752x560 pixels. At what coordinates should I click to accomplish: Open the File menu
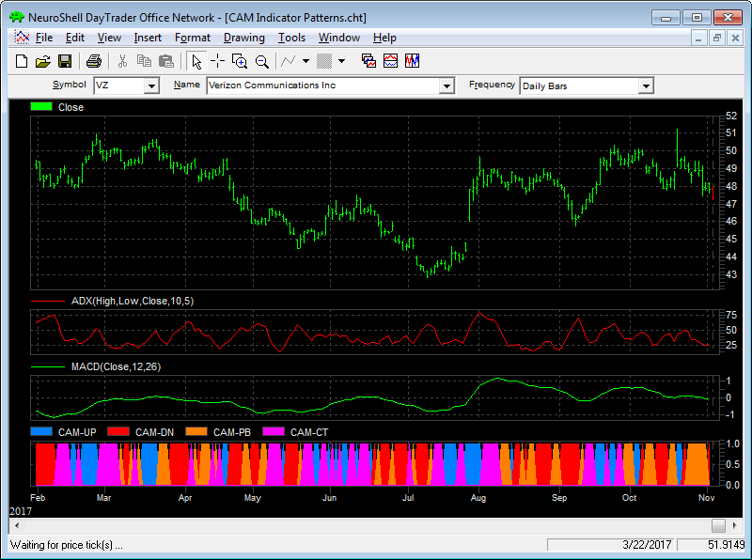(44, 38)
